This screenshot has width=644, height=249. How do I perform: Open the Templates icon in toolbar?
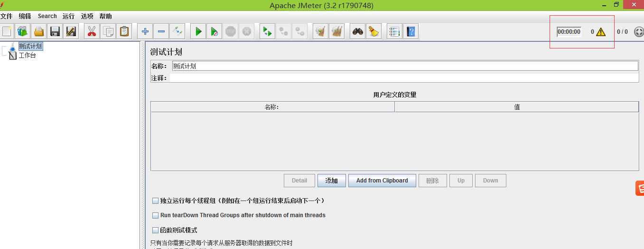click(23, 32)
